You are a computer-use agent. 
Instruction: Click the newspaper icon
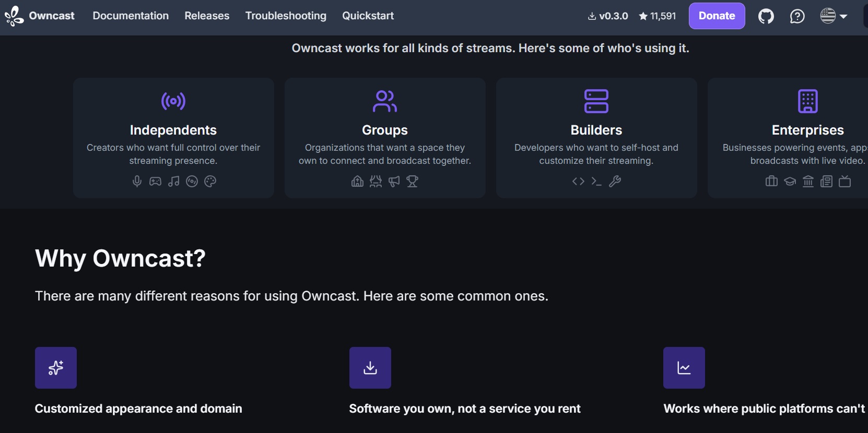pyautogui.click(x=826, y=181)
